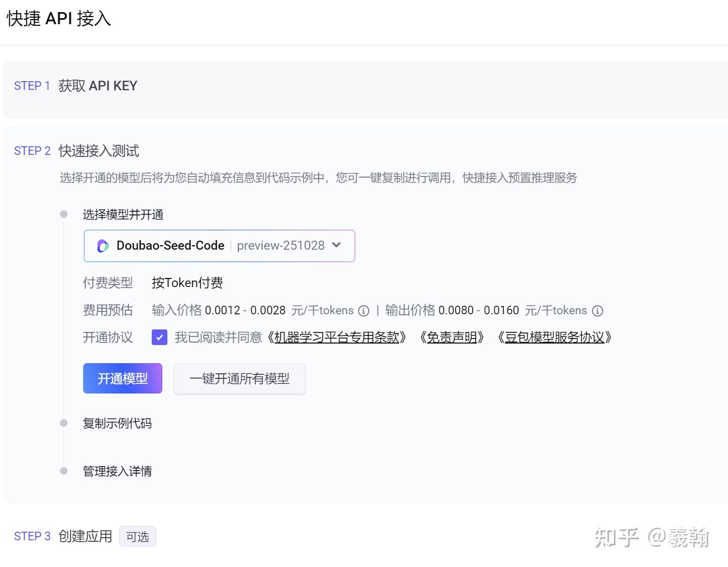Click the 一键开通所有模型 button
The width and height of the screenshot is (728, 567).
coord(239,378)
